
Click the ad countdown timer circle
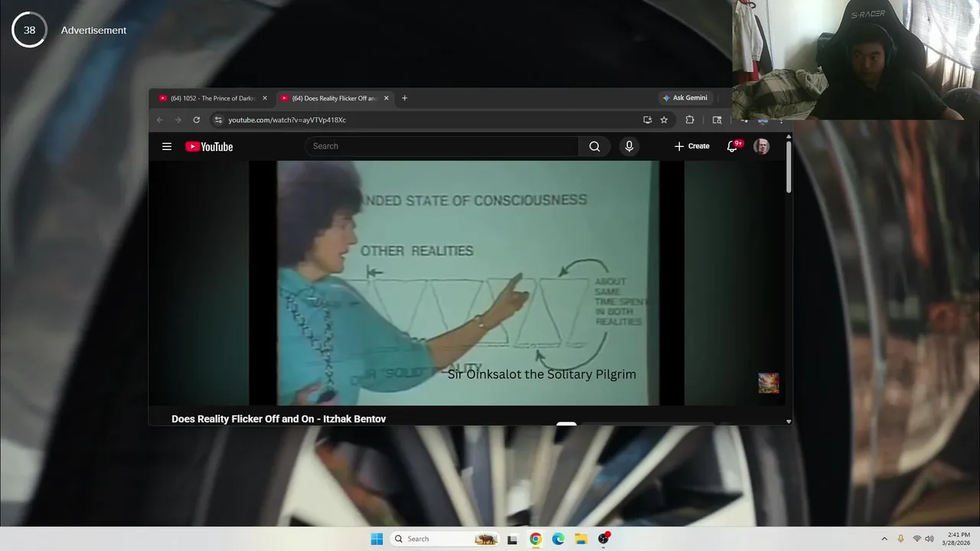coord(29,30)
